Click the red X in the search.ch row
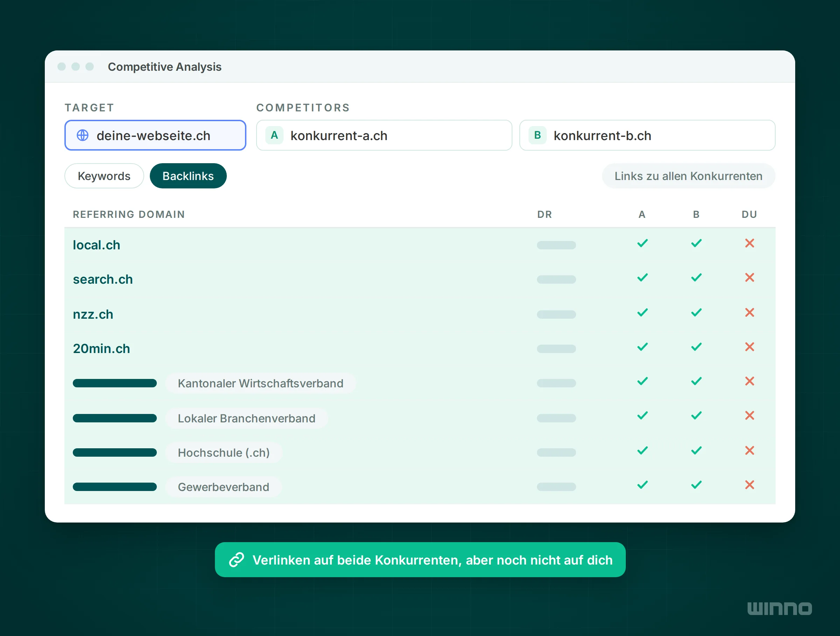Screen dimensions: 840x636 tap(749, 277)
